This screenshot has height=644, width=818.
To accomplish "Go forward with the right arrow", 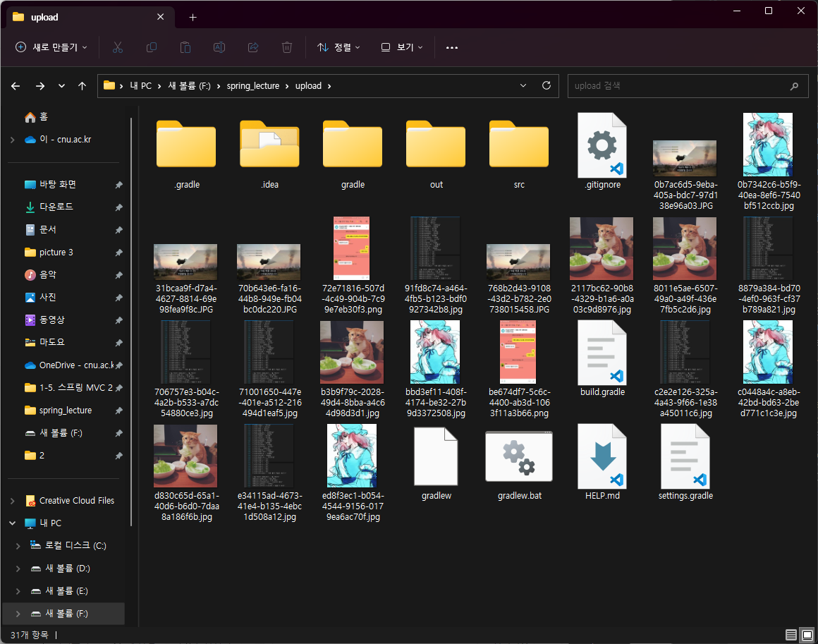I will 40,86.
